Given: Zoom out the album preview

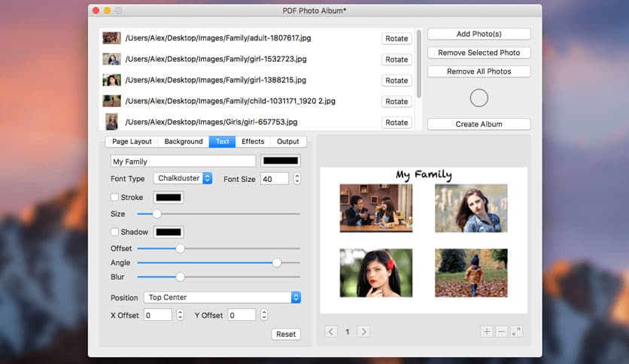Looking at the screenshot, I should [501, 332].
